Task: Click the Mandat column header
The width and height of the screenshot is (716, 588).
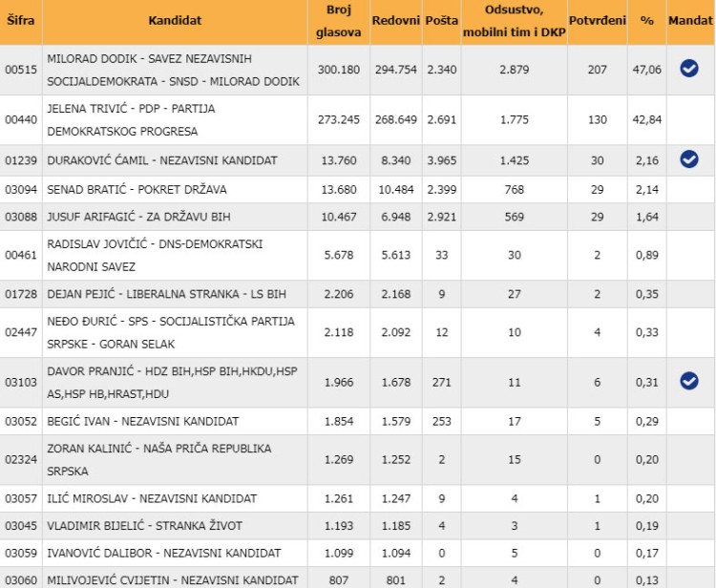Action: coord(689,20)
